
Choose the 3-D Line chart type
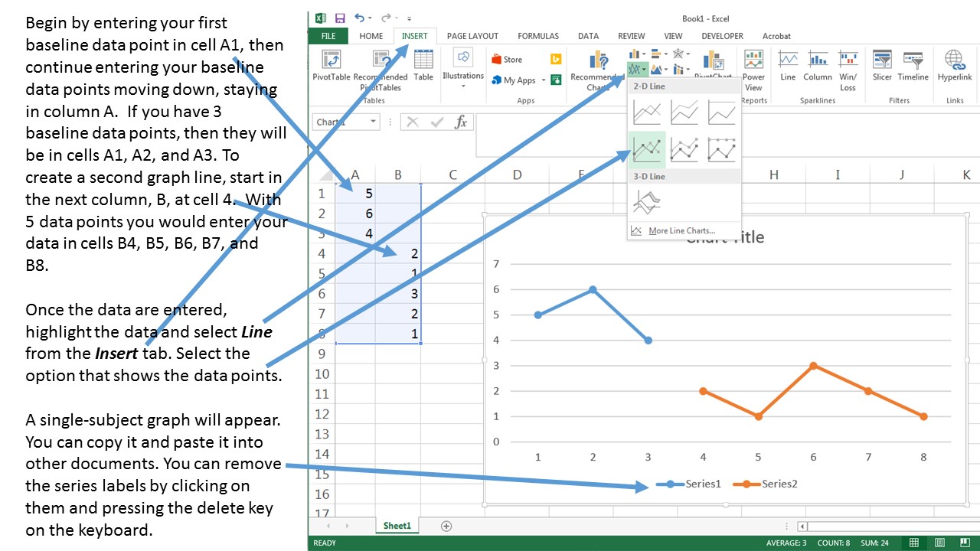pos(647,202)
